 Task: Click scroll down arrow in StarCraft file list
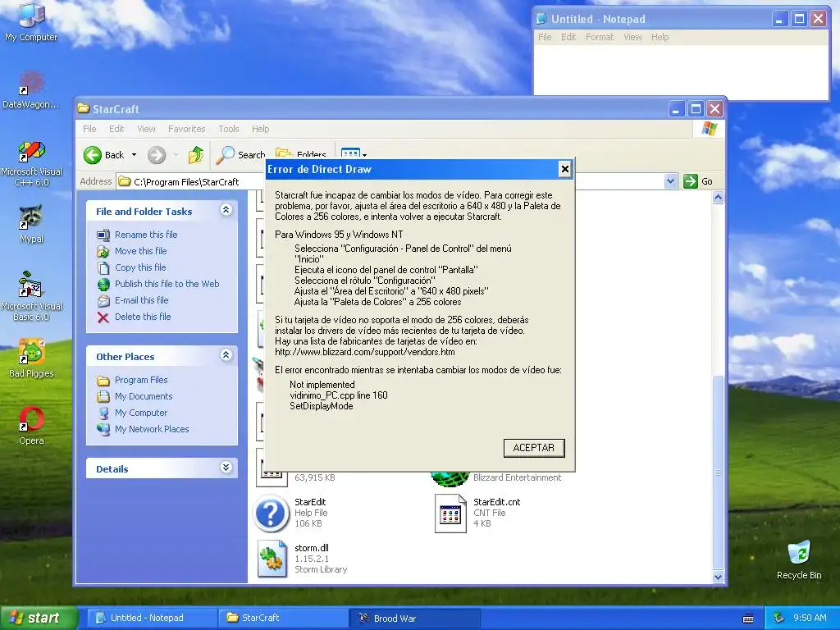(718, 577)
